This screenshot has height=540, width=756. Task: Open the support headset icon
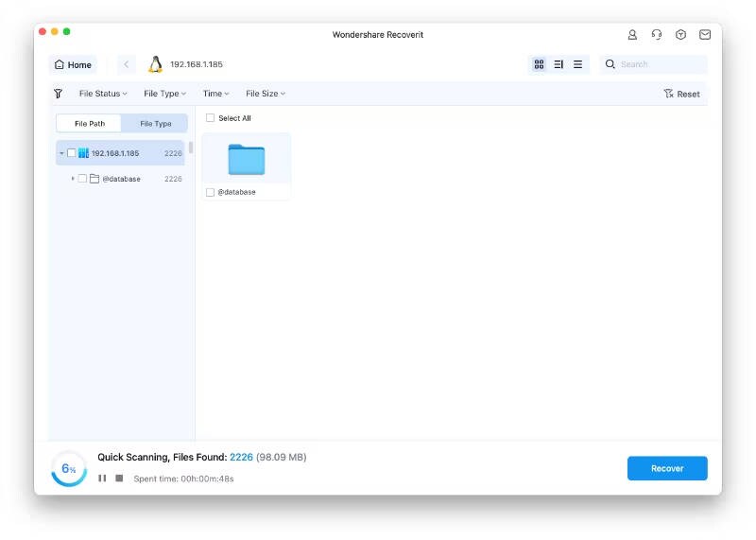[656, 35]
